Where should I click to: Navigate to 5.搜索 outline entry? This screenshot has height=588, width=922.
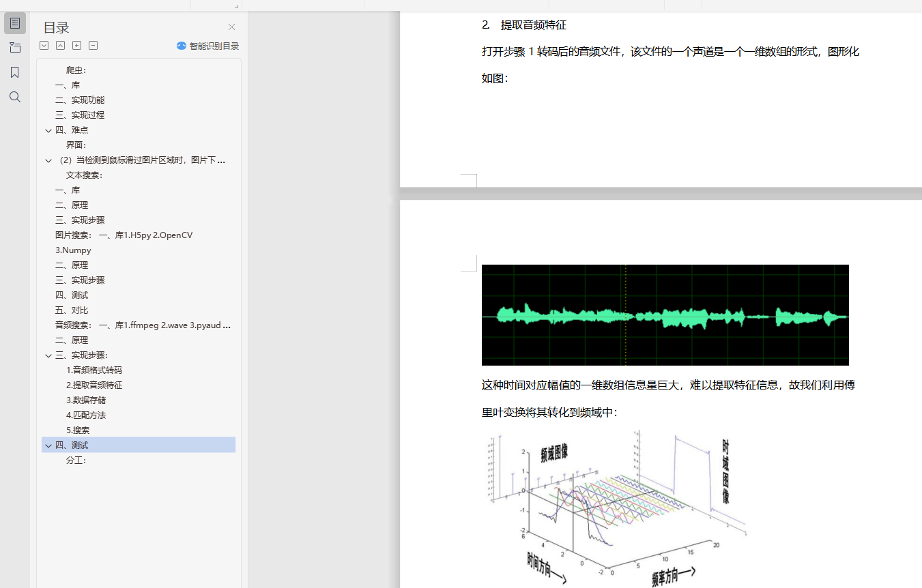pos(78,430)
